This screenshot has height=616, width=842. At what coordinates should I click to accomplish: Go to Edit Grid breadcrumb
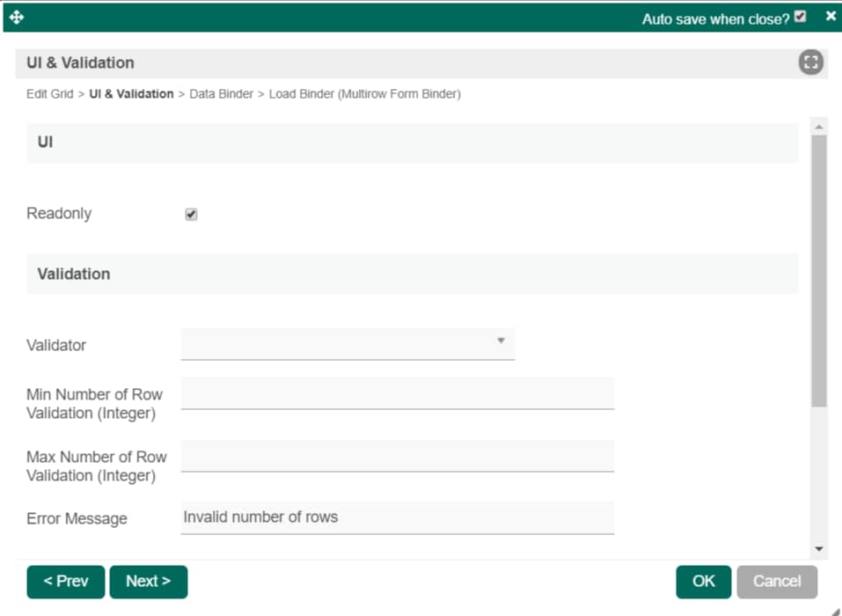pyautogui.click(x=49, y=94)
